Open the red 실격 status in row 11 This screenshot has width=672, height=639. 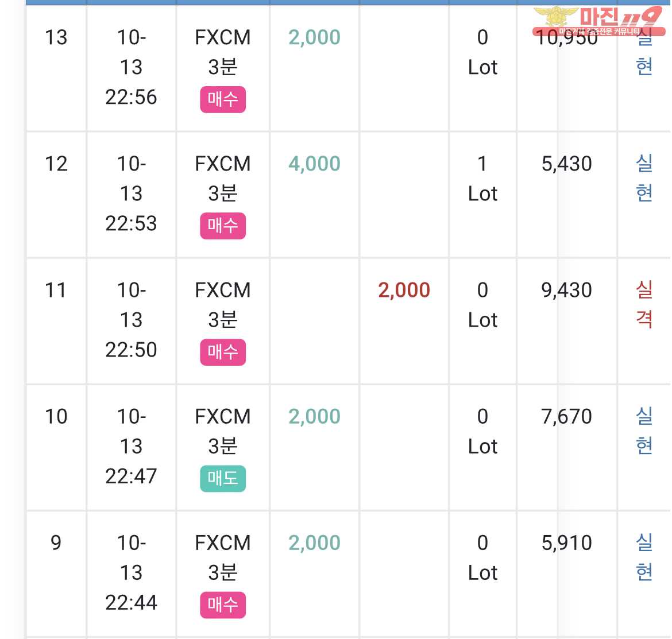[x=644, y=304]
